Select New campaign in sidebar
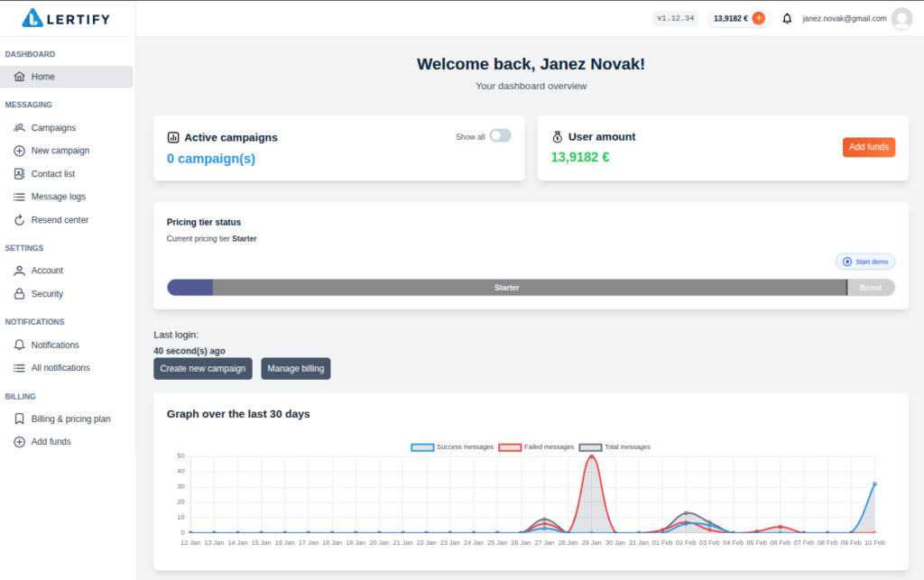The width and height of the screenshot is (924, 580). pos(60,151)
